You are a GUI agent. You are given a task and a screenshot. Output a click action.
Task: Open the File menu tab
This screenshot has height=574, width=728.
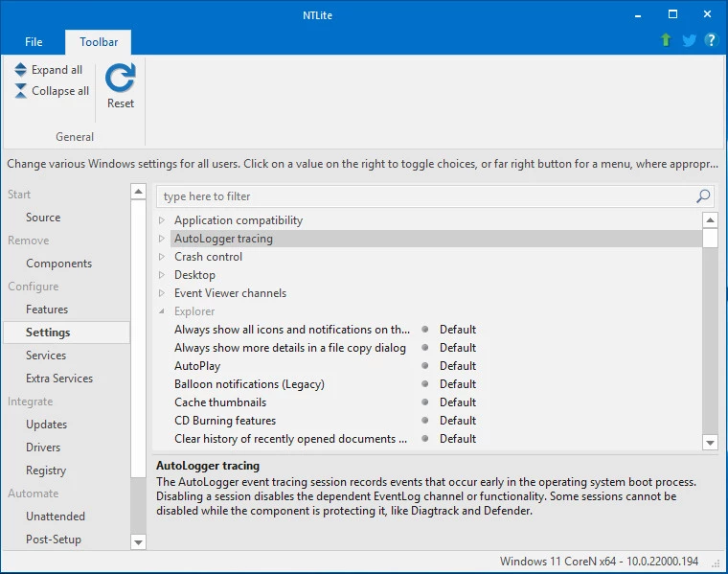point(34,42)
